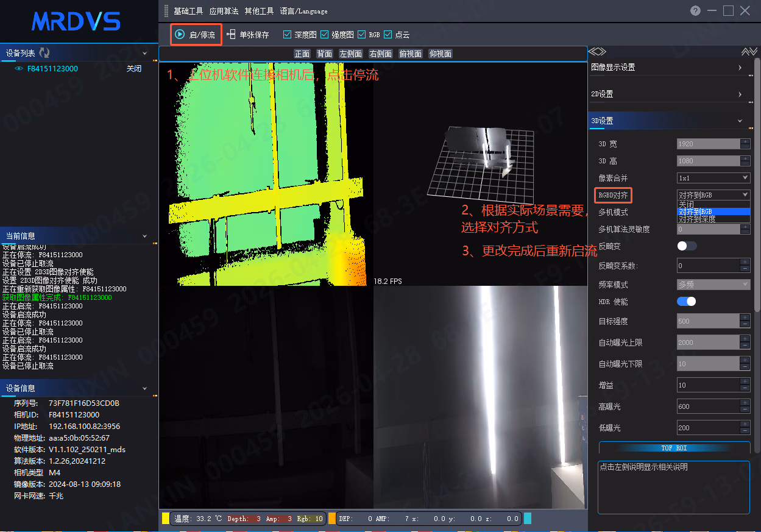Screen dimensions: 761x532
Task: Open the 应用算法 menu
Action: point(224,11)
